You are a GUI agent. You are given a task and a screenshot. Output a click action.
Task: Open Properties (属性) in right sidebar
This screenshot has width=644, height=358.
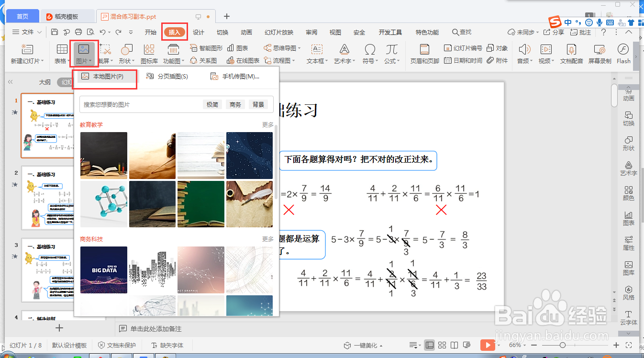(629, 243)
